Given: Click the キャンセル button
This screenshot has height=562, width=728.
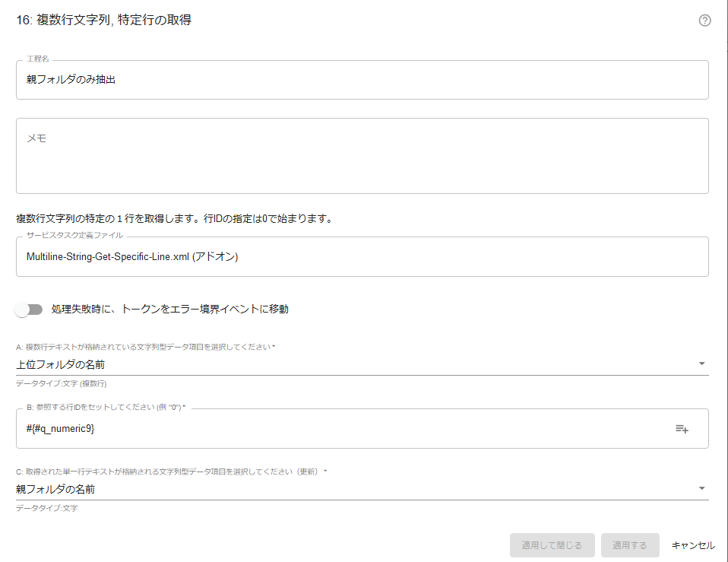Looking at the screenshot, I should tap(693, 545).
